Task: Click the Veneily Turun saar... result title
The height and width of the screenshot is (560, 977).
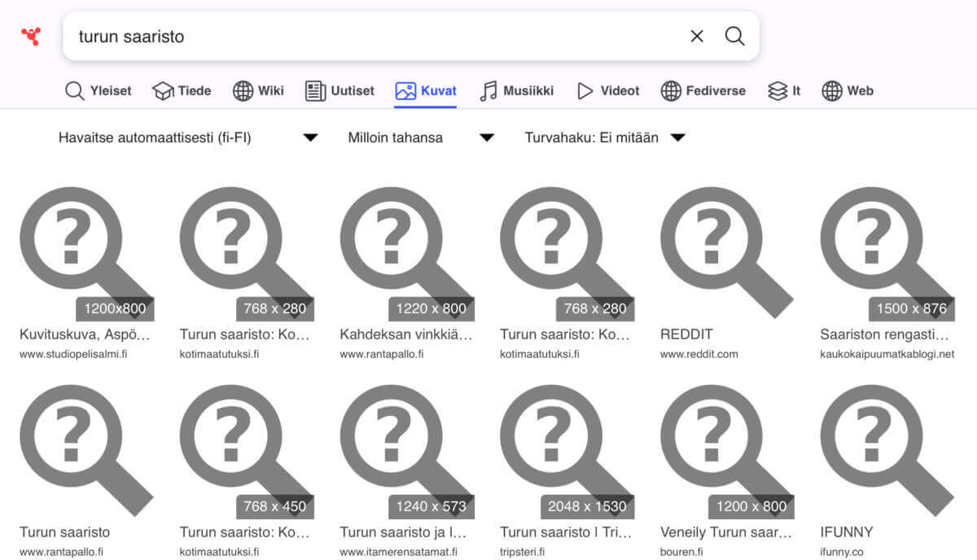Action: [x=726, y=532]
